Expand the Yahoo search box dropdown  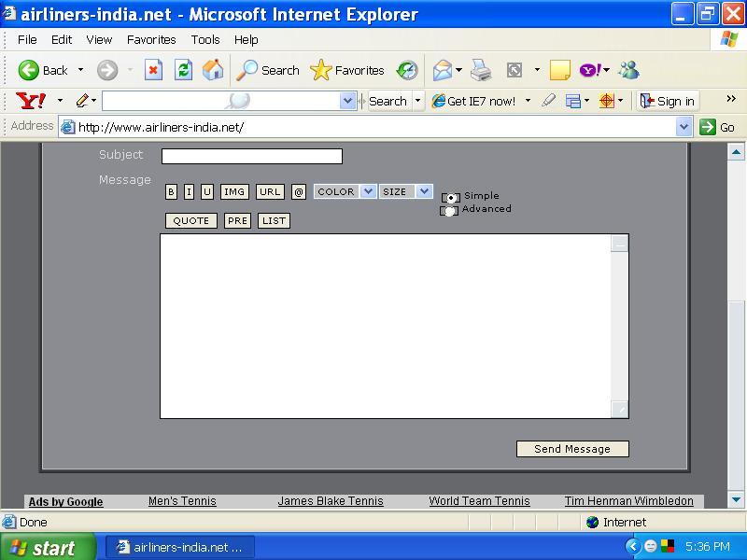pos(347,101)
